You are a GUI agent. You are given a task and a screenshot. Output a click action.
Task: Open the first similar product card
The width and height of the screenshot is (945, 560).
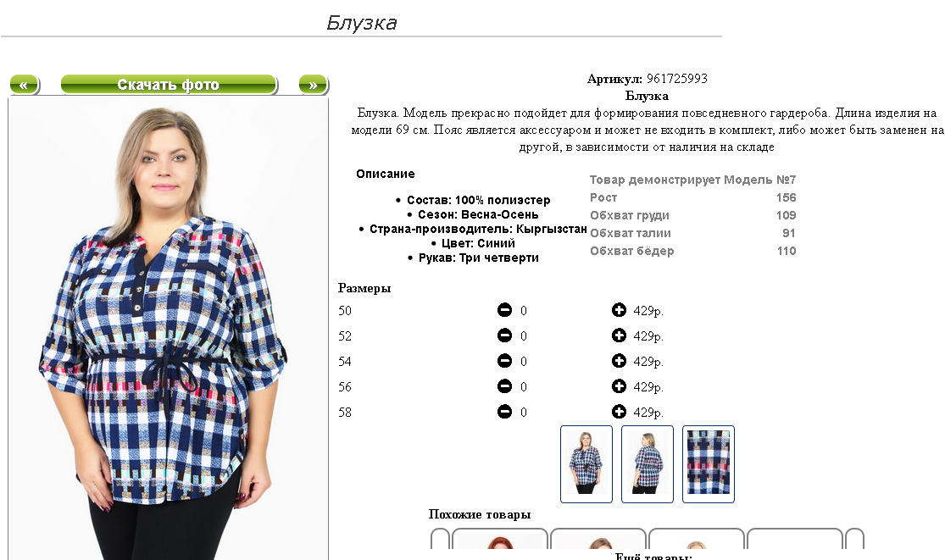pos(499,539)
